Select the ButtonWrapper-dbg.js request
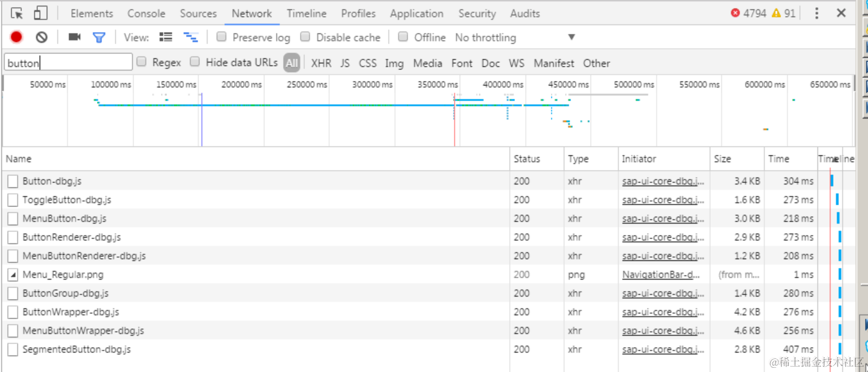 click(71, 312)
